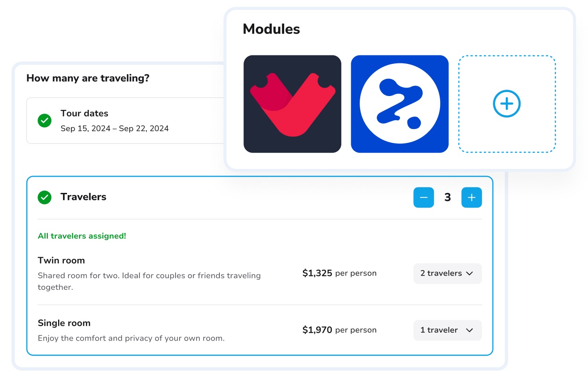The width and height of the screenshot is (588, 384).
Task: Click the All travelers assigned message
Action: point(82,236)
